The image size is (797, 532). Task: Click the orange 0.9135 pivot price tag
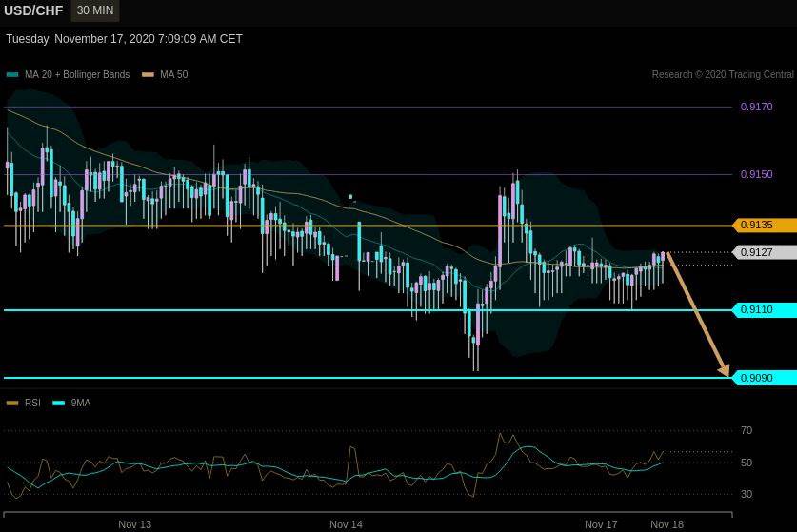[x=765, y=226]
